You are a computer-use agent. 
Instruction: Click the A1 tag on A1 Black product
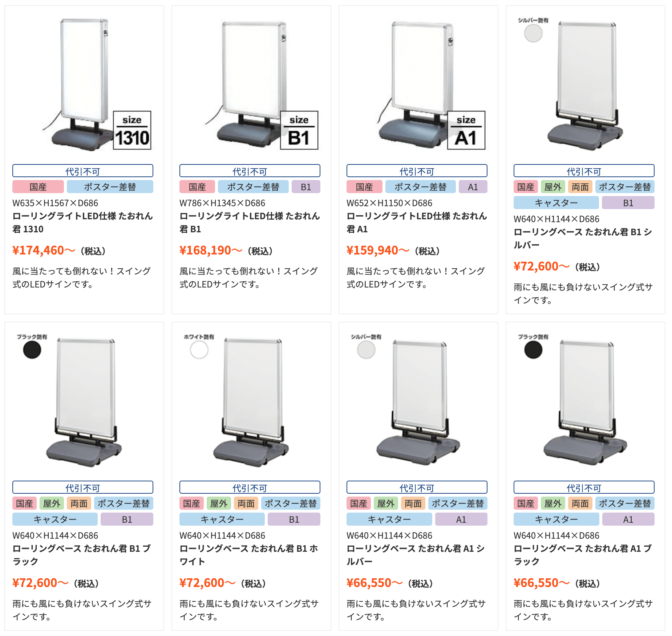[x=628, y=519]
